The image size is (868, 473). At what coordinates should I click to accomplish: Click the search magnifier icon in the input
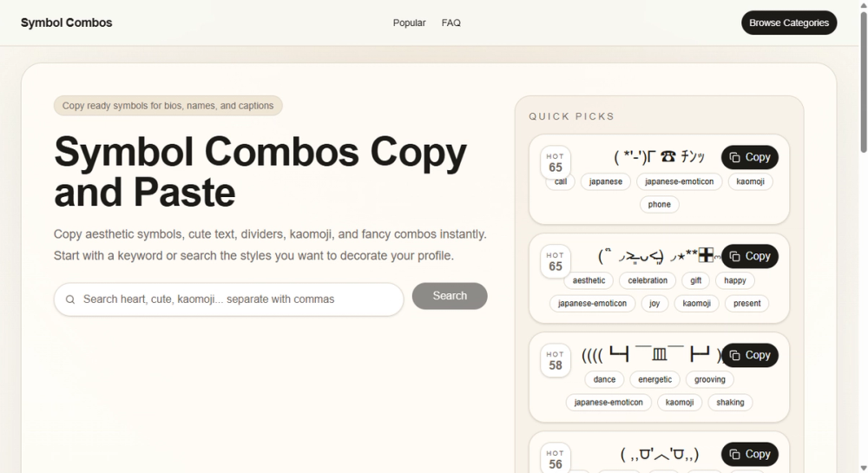70,299
